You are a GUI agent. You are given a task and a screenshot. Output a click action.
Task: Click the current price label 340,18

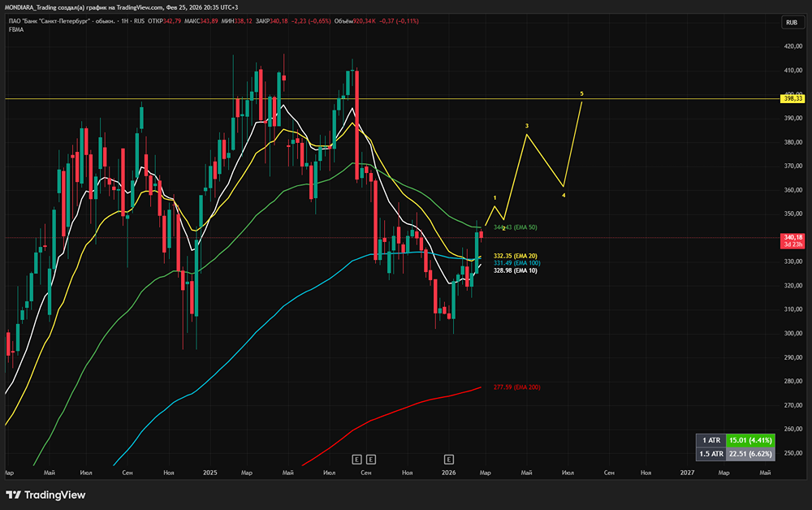pos(793,237)
